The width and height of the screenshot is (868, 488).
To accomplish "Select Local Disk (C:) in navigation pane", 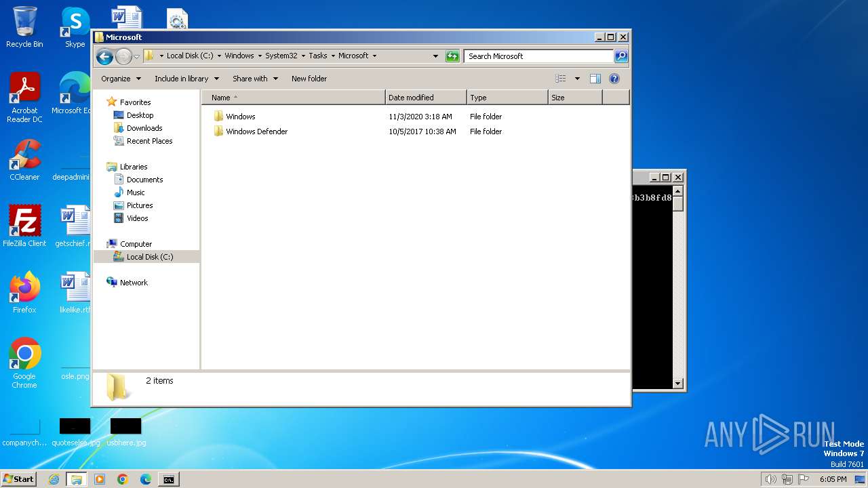I will pos(149,257).
